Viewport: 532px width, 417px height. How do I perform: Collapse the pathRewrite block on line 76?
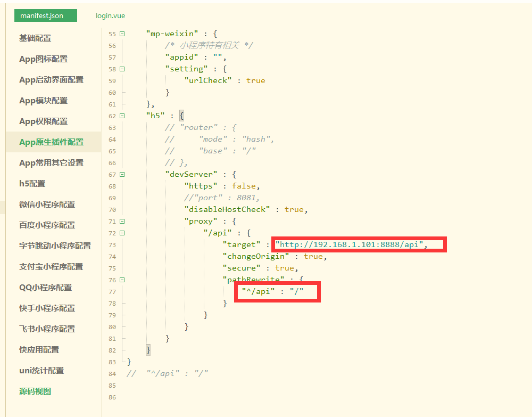click(x=121, y=279)
